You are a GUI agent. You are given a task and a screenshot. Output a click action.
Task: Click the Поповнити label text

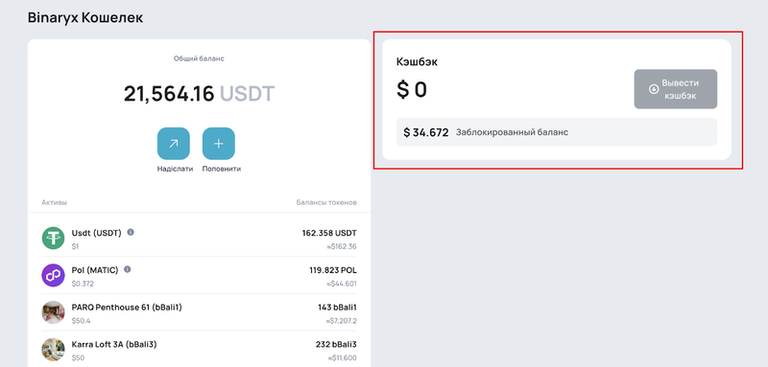pos(221,169)
